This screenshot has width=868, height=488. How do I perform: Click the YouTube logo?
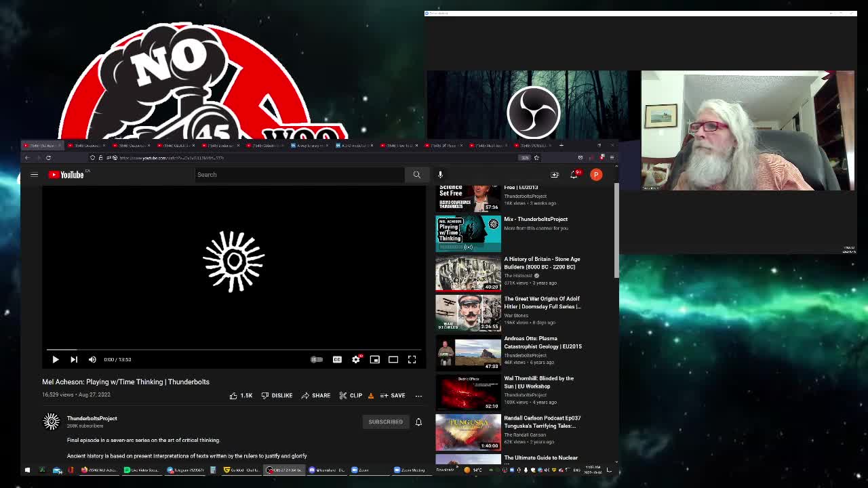pyautogui.click(x=66, y=175)
